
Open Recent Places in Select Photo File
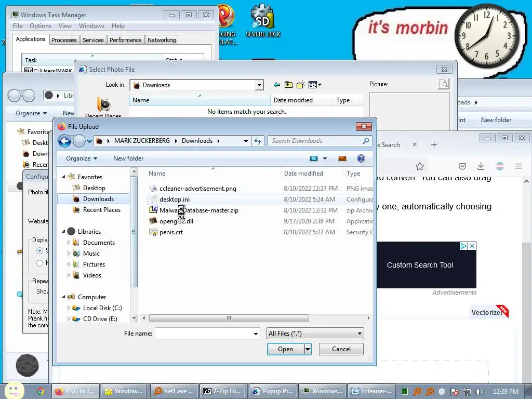(x=103, y=108)
